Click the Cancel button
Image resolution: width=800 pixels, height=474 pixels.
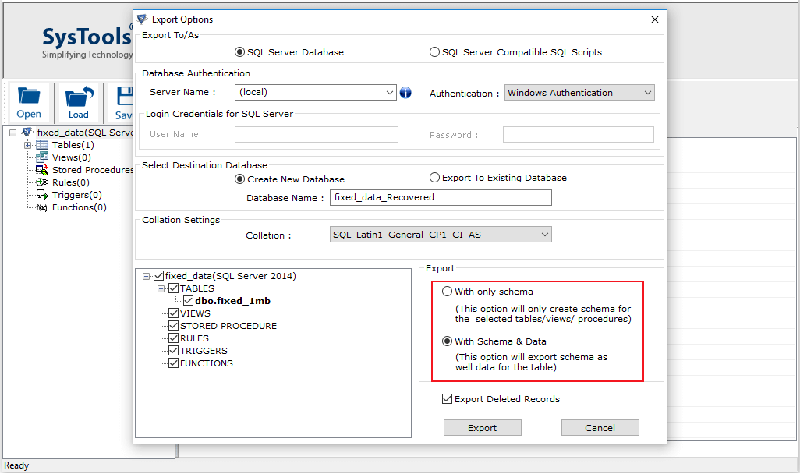click(x=600, y=428)
